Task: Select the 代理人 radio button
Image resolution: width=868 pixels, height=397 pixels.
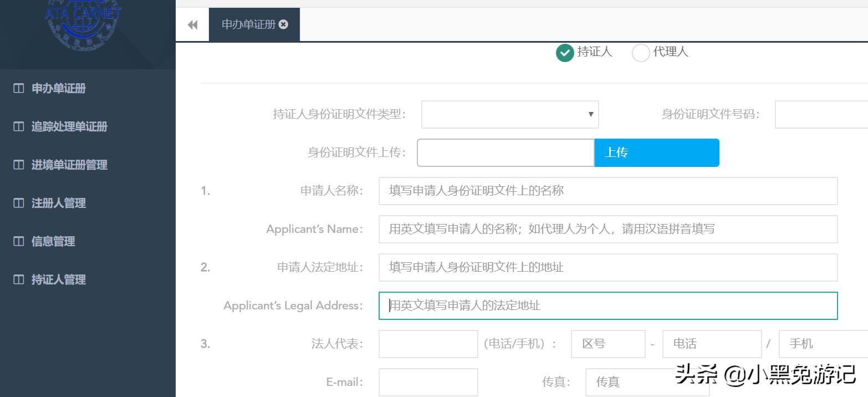Action: coord(641,53)
